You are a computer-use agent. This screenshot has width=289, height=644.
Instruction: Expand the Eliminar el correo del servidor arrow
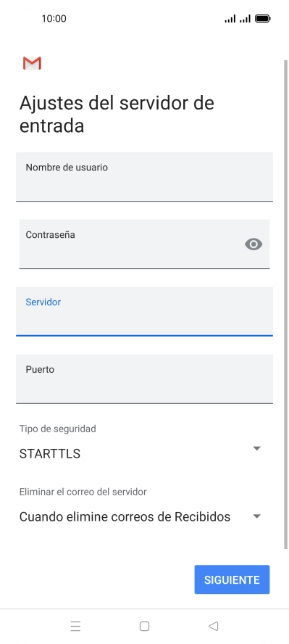point(256,516)
